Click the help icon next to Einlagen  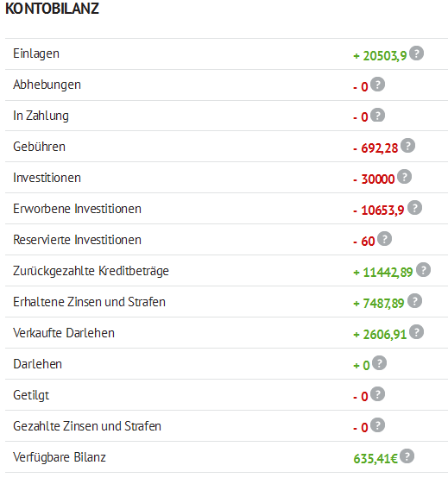pyautogui.click(x=416, y=53)
